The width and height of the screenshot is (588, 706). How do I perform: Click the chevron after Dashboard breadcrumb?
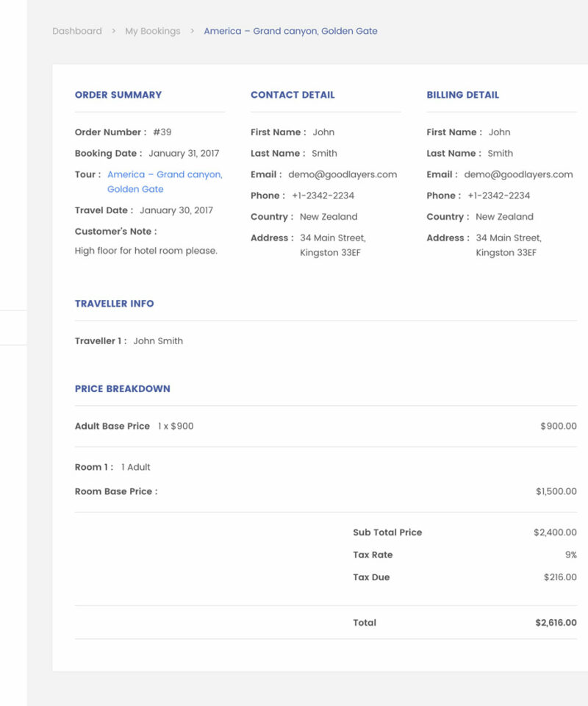(113, 31)
